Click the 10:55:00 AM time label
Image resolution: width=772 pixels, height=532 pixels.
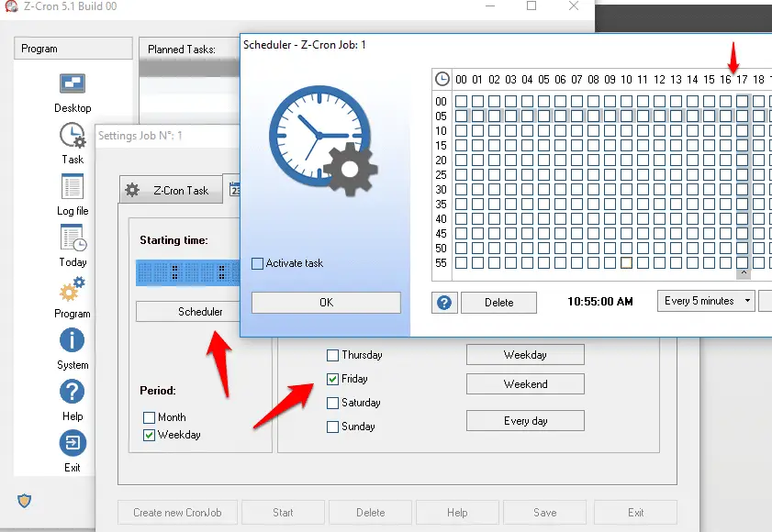(600, 302)
